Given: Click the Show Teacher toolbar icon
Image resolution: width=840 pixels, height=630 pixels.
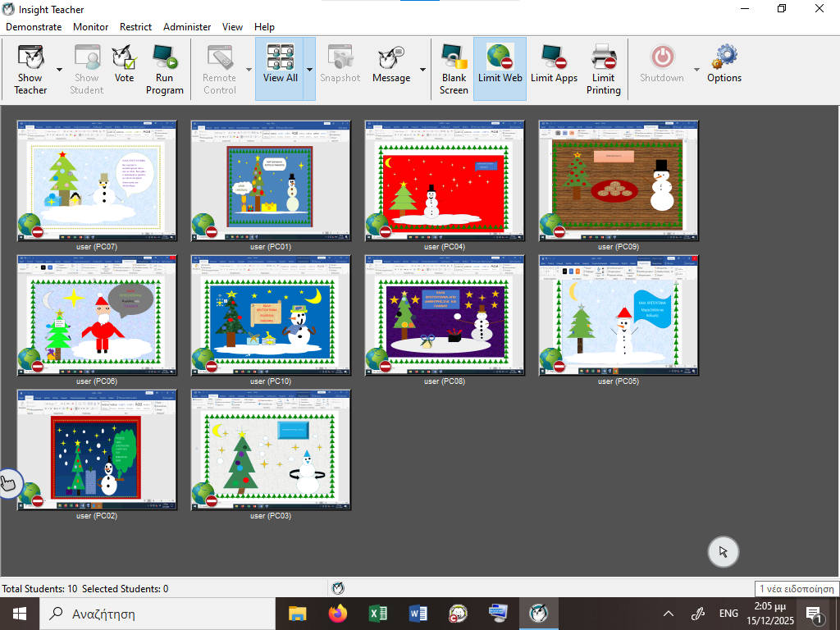Looking at the screenshot, I should (x=30, y=69).
